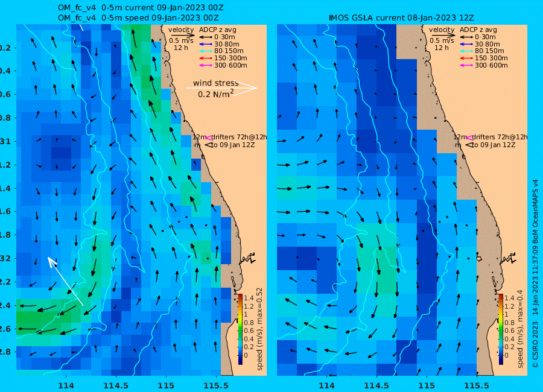Click 'ADCP z avg' heading in left panel
Viewport: 543px width, 392px height.
click(217, 30)
